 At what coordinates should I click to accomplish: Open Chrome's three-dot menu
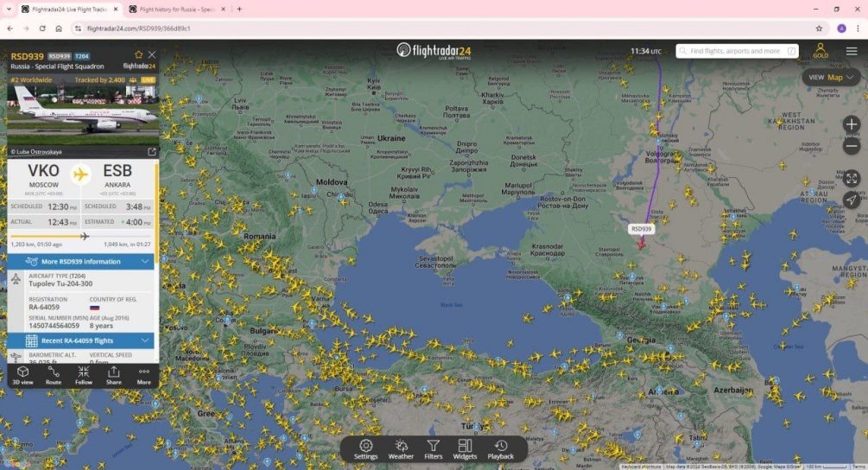coord(858,29)
